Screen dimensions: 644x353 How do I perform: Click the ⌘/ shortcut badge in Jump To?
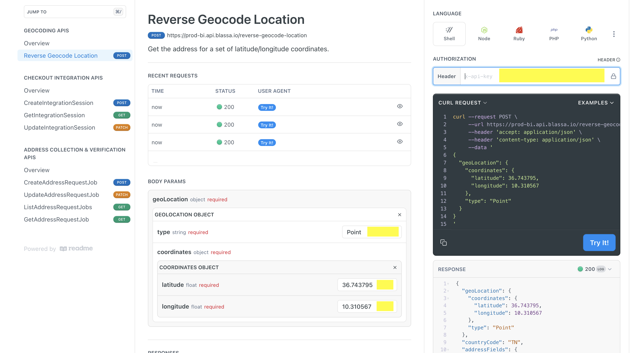pos(118,12)
